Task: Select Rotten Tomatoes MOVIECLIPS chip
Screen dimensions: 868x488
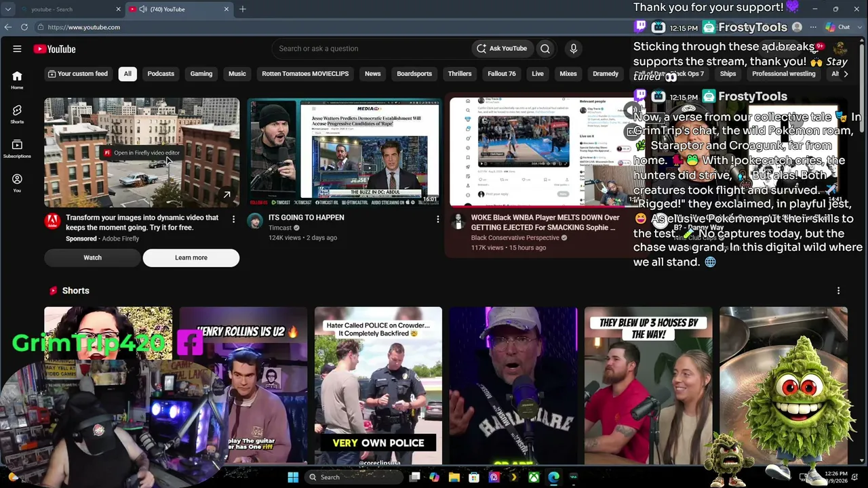Action: coord(305,74)
